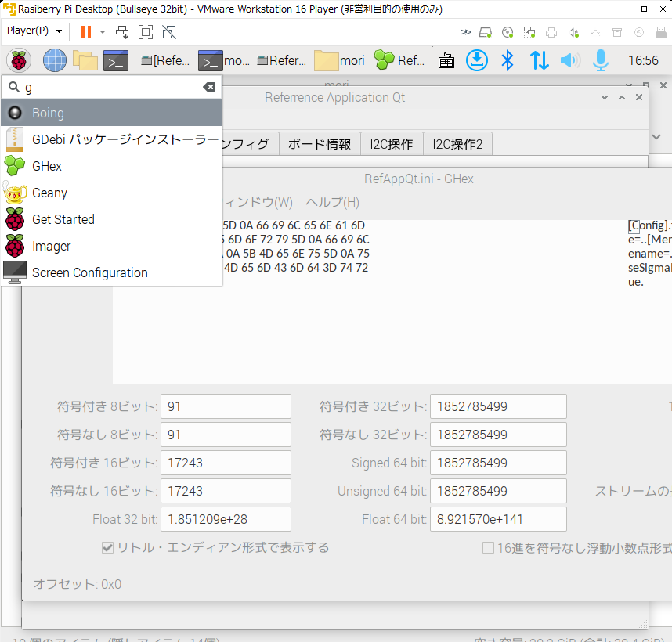Launch Geany from the search results

(x=112, y=193)
